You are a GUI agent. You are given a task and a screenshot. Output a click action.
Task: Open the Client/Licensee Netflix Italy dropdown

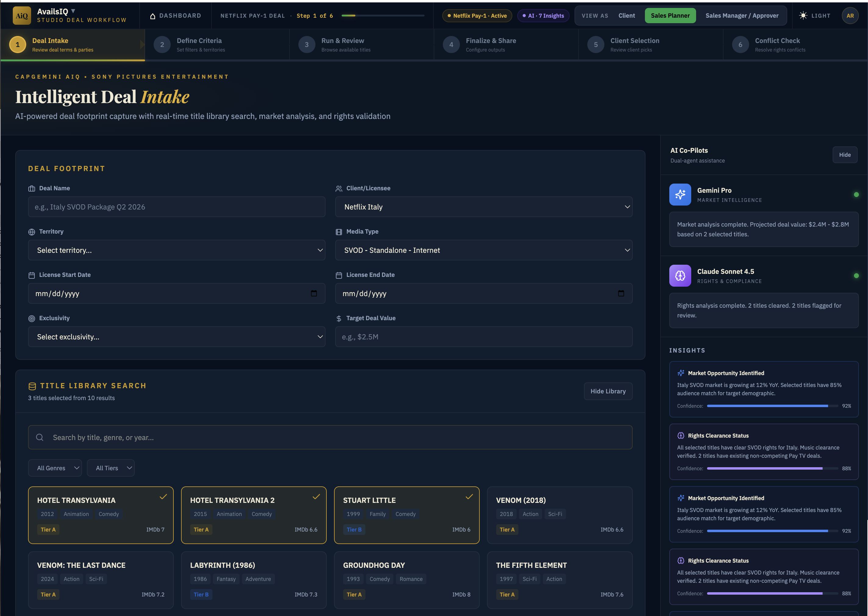(484, 207)
